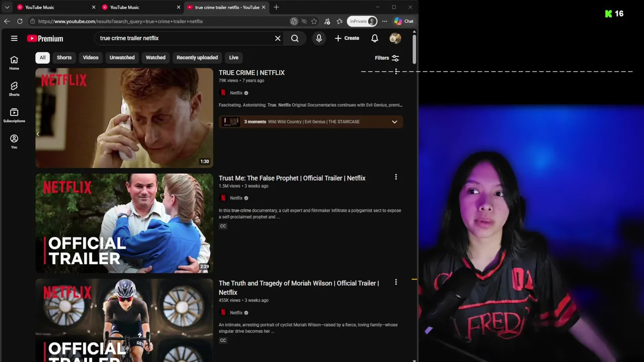Open Shorts in the sidebar
This screenshot has width=644, height=362.
14,89
